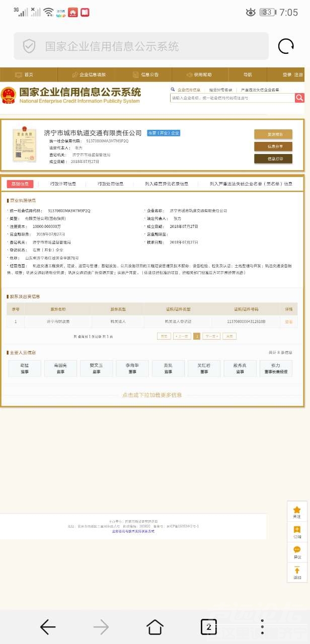
Task: Focus the enterprise name search field
Action: [x=232, y=98]
